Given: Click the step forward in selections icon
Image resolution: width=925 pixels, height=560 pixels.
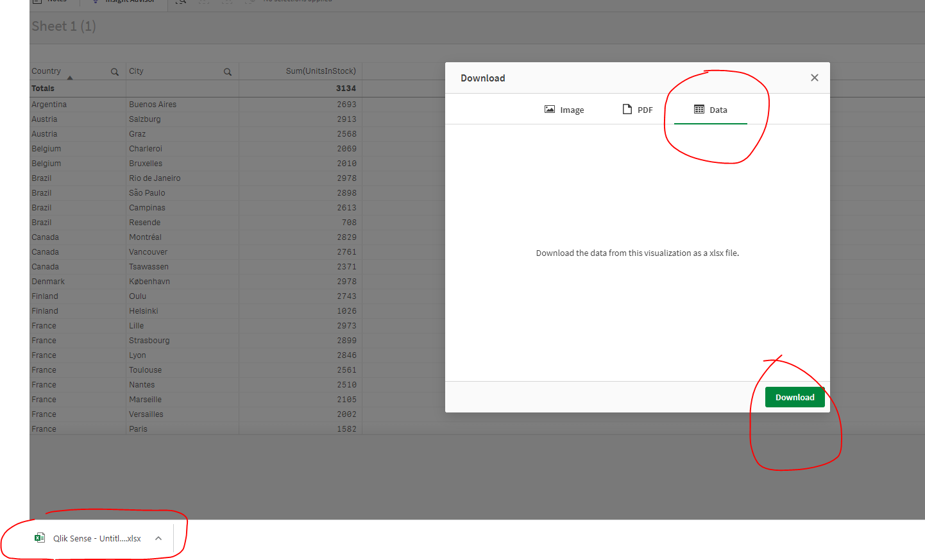Looking at the screenshot, I should [x=227, y=2].
